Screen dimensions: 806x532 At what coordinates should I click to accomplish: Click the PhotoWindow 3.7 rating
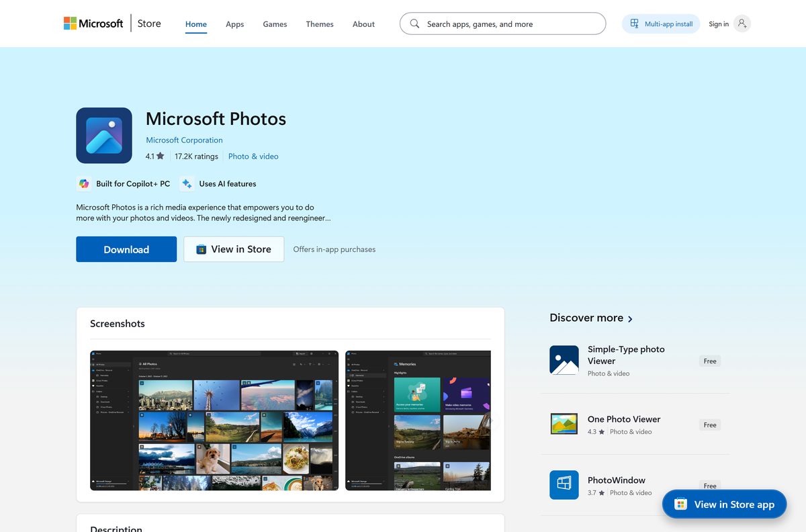point(596,493)
